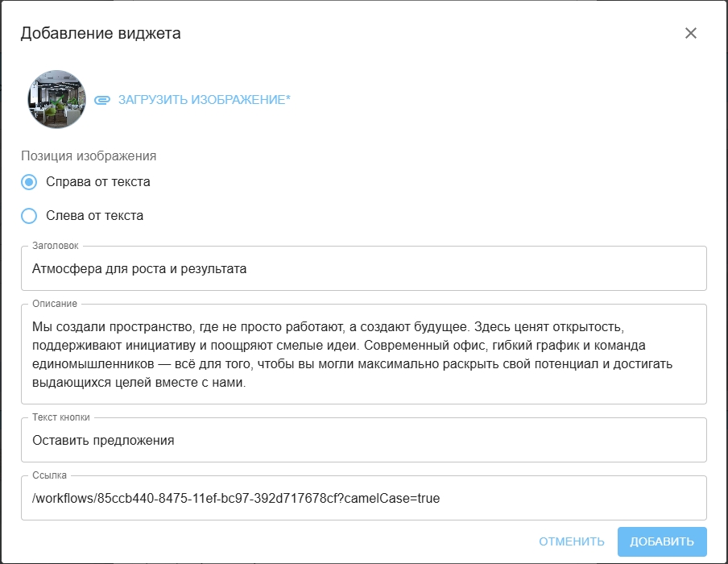The width and height of the screenshot is (728, 564).
Task: Click the ЗАГРУЗИТЬ ИЗОБРАЖЕНИЕ upload link
Action: 204,100
